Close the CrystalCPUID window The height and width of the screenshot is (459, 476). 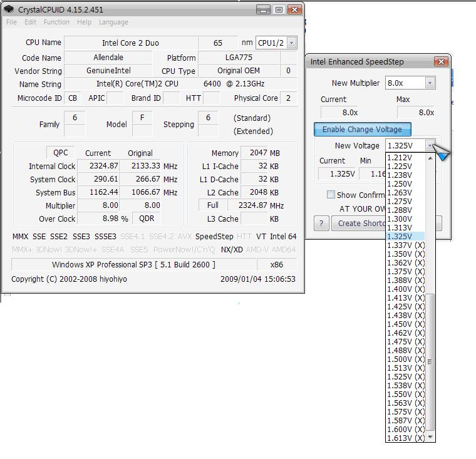[x=294, y=10]
